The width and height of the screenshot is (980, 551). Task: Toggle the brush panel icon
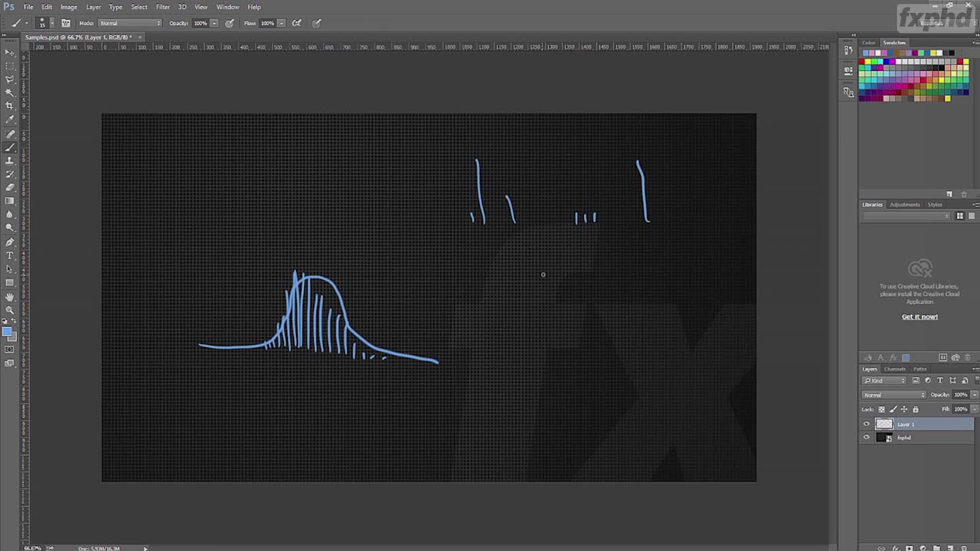pyautogui.click(x=66, y=23)
